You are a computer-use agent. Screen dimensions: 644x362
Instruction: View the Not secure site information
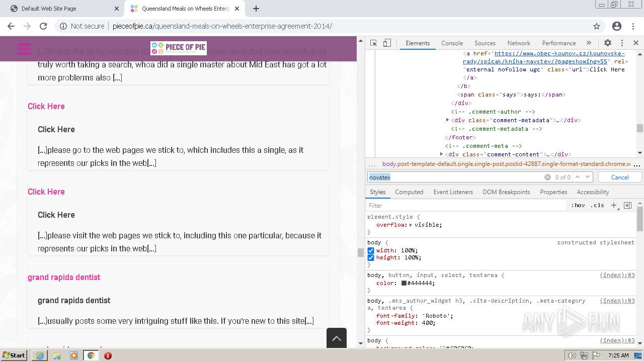pyautogui.click(x=82, y=26)
